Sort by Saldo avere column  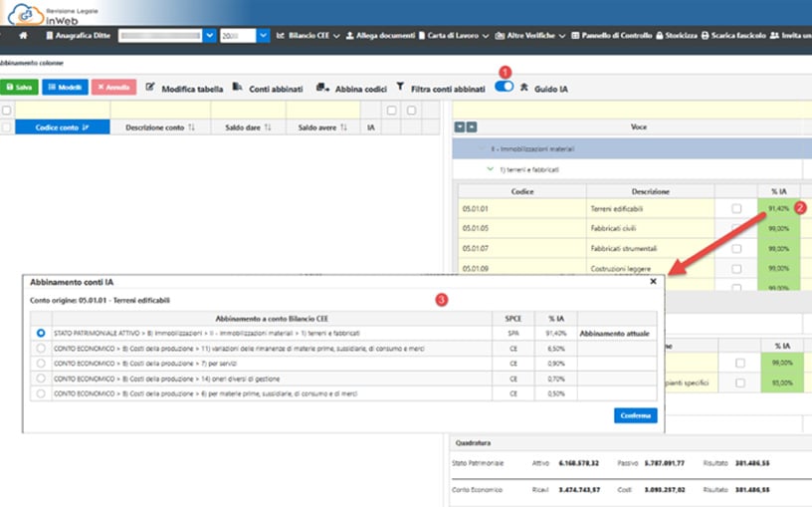pos(322,127)
